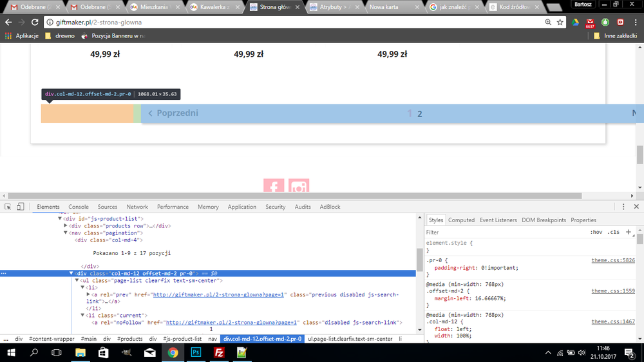Collapse selected col-md-12 offset-md-2 div
The image size is (644, 362).
coord(71,273)
